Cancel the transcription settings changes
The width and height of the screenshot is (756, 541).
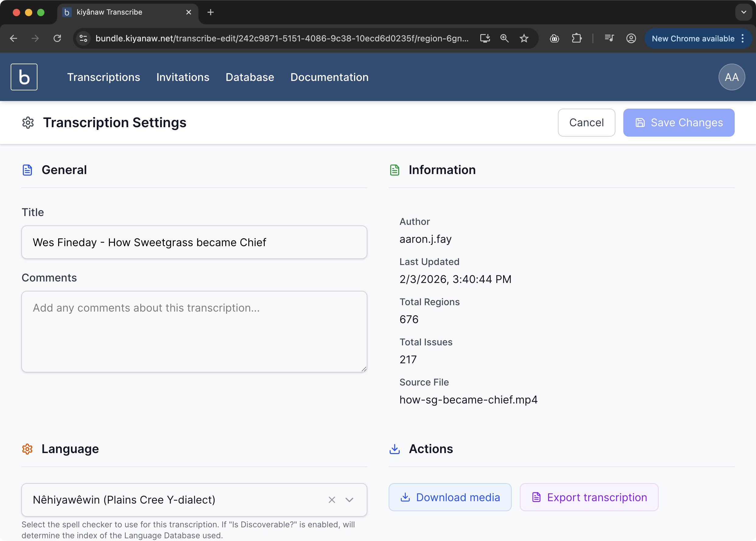tap(586, 122)
